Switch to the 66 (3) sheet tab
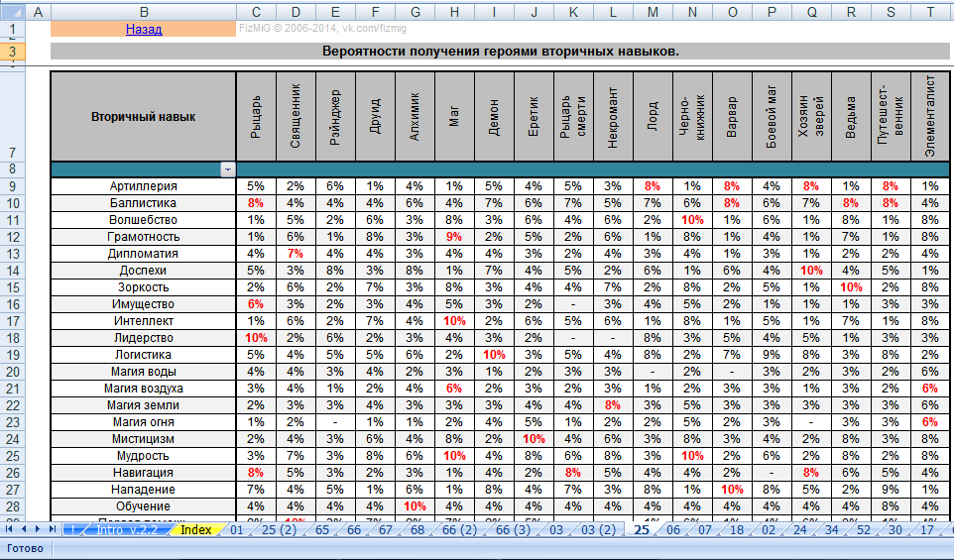The width and height of the screenshot is (954, 560). coord(512,530)
